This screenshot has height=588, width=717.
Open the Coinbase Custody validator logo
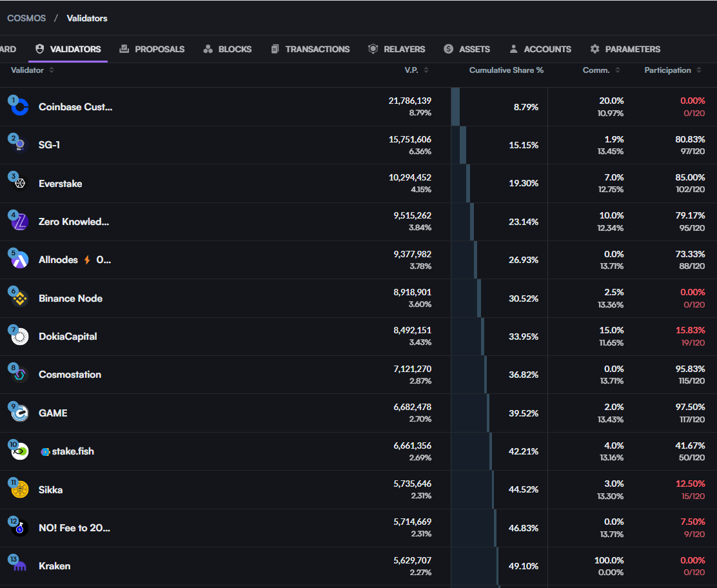point(19,107)
